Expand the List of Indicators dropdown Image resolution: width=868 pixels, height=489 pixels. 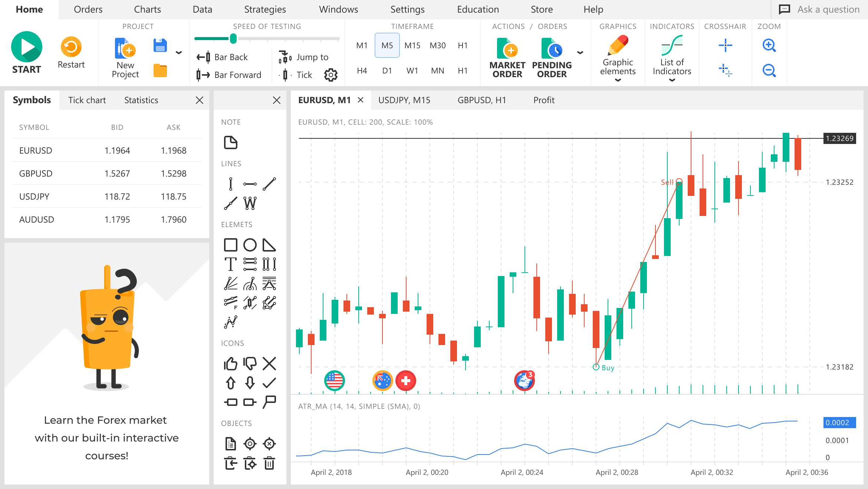point(672,80)
